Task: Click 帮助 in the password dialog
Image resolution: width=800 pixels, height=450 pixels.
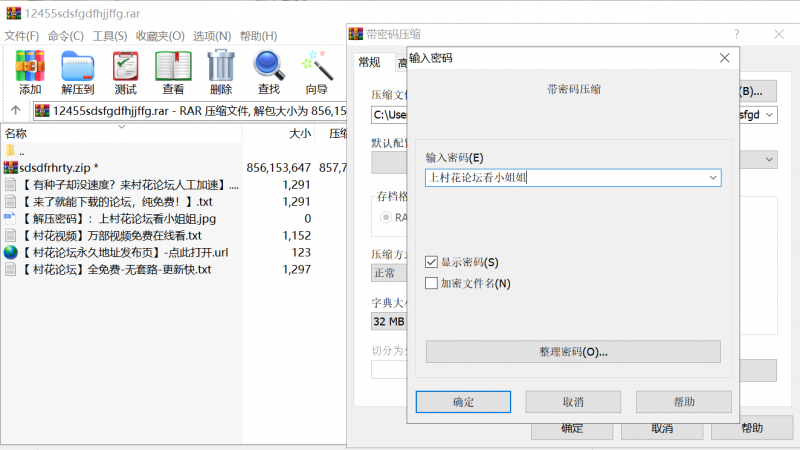Action: point(684,402)
